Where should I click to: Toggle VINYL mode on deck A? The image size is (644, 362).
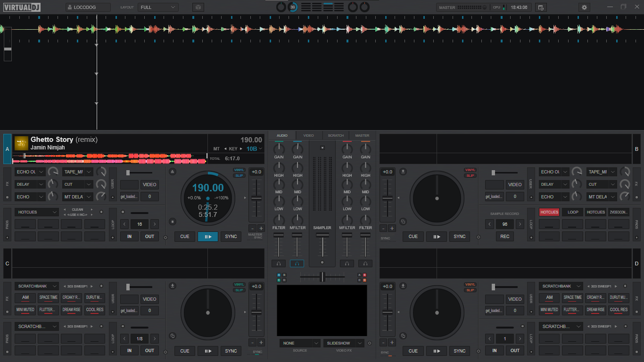click(x=239, y=170)
